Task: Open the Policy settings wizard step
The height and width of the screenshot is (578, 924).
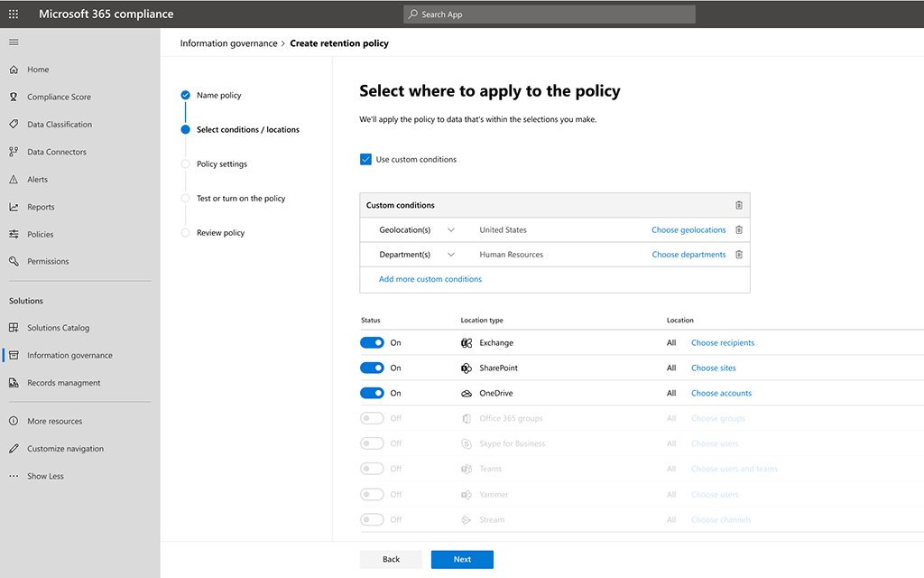Action: [x=222, y=164]
